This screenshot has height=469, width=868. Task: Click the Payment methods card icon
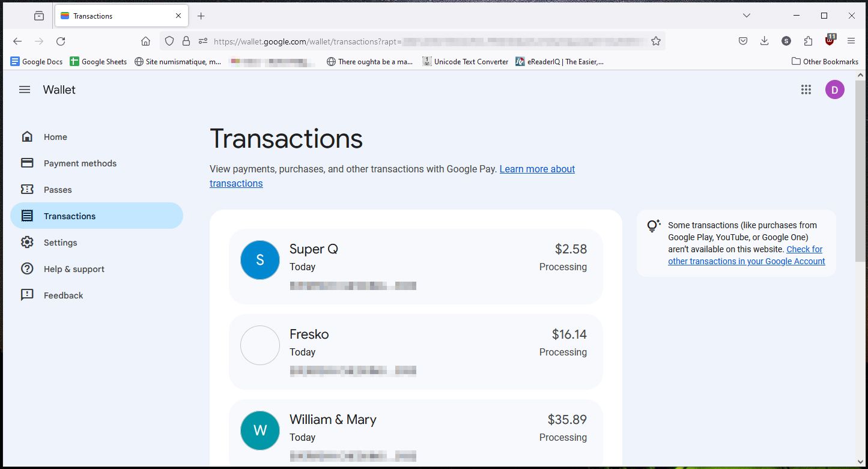tap(27, 163)
